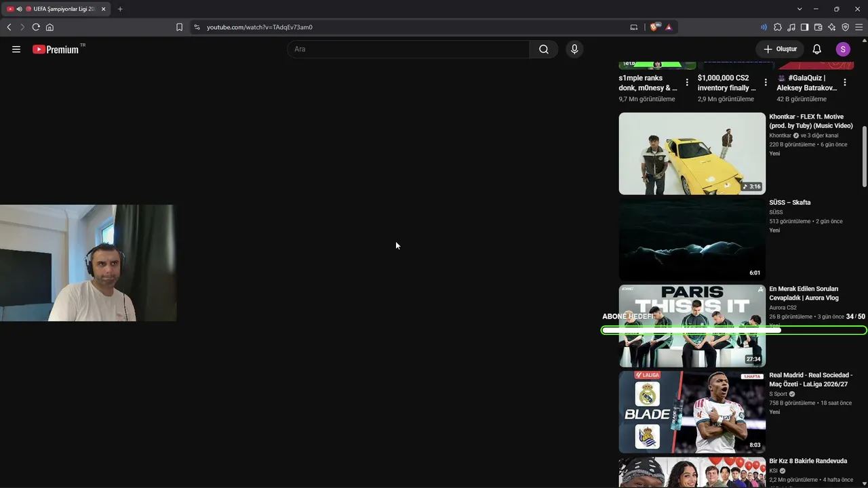The height and width of the screenshot is (488, 868).
Task: Play the SÜSS Skafta dark thumbnail
Action: click(692, 240)
